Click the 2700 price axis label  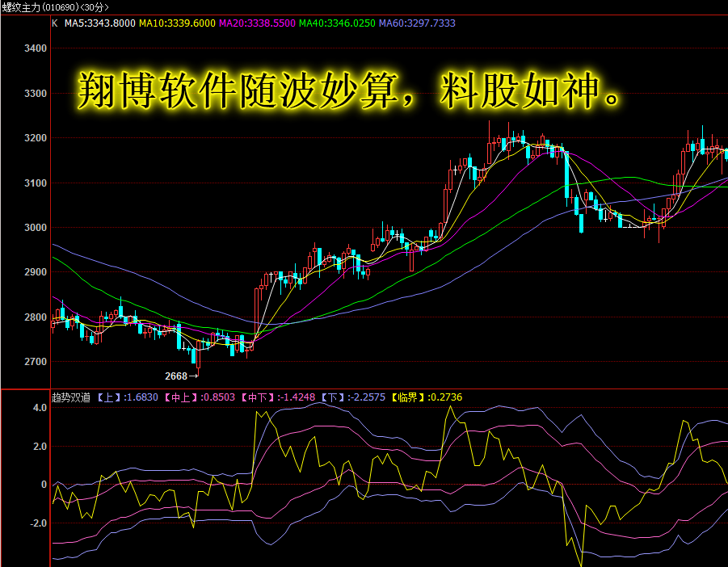point(36,362)
